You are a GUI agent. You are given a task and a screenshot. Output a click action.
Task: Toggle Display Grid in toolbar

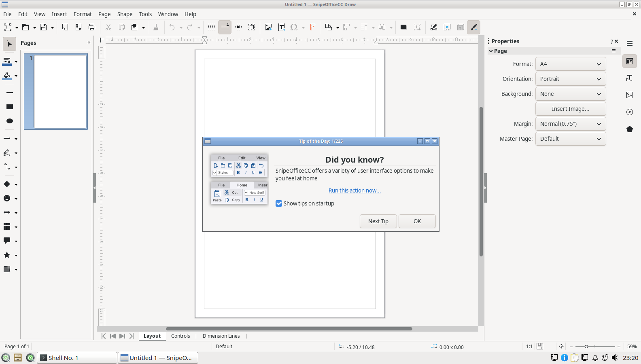211,27
